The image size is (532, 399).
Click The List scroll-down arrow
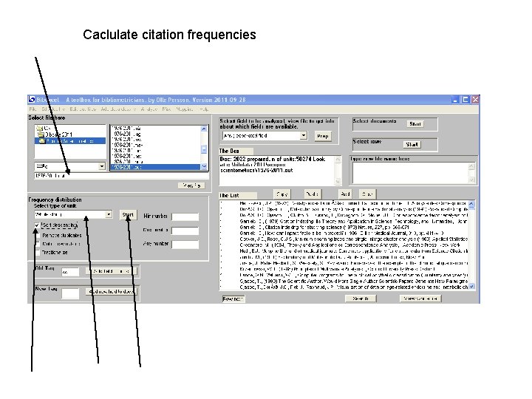pos(471,287)
